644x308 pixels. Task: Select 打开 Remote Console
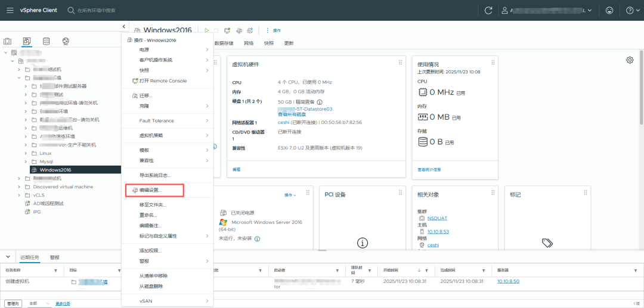point(168,81)
